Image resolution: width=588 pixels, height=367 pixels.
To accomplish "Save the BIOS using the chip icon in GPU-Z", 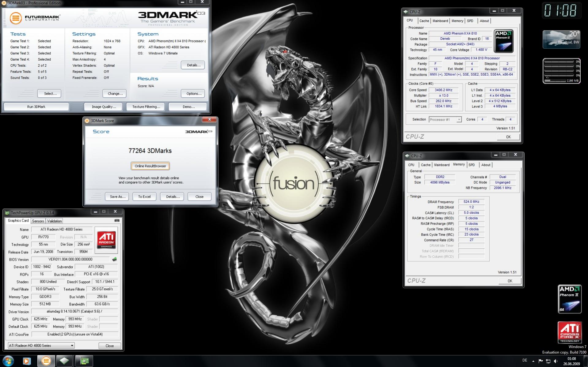I will point(115,259).
